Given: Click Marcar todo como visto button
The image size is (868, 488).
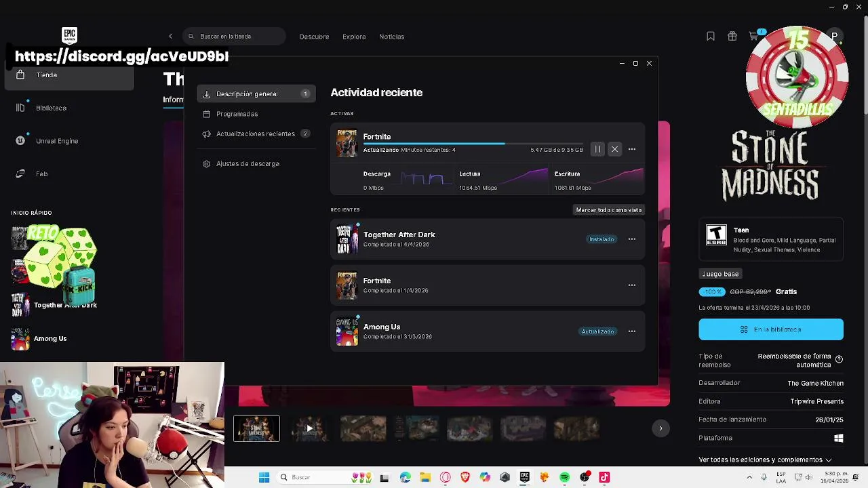Looking at the screenshot, I should pyautogui.click(x=609, y=210).
